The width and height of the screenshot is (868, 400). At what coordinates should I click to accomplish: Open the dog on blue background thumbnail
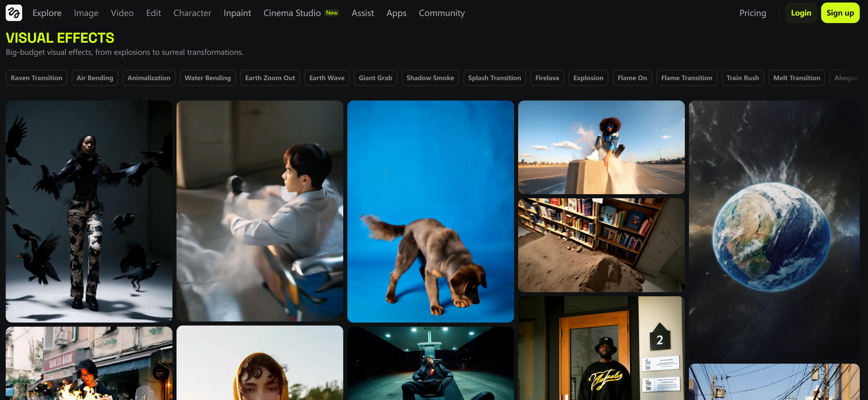430,211
